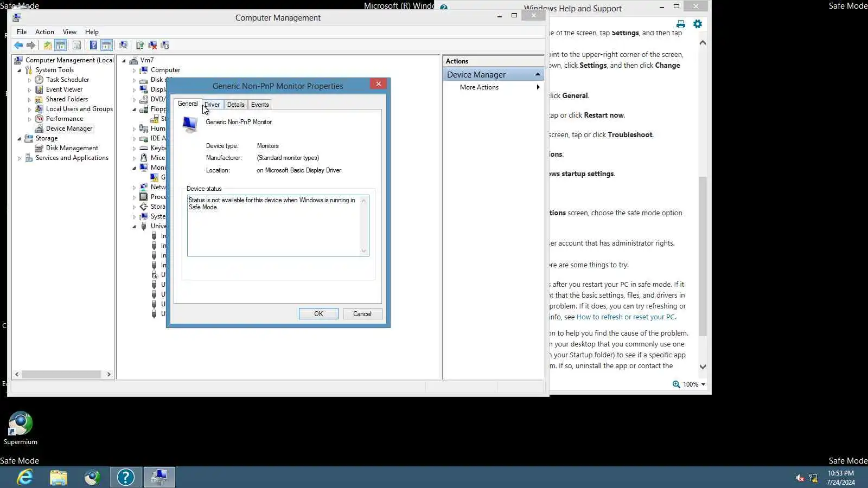The image size is (868, 488).
Task: Open the File menu
Action: (22, 32)
